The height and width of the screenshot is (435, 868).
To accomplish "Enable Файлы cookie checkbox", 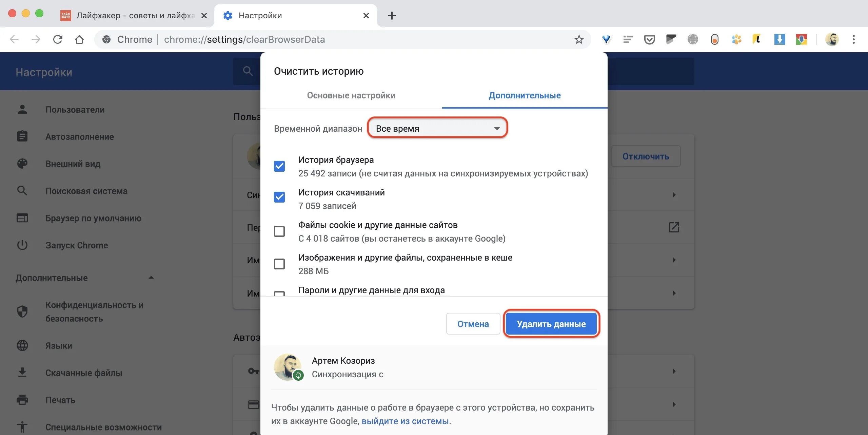I will [279, 231].
